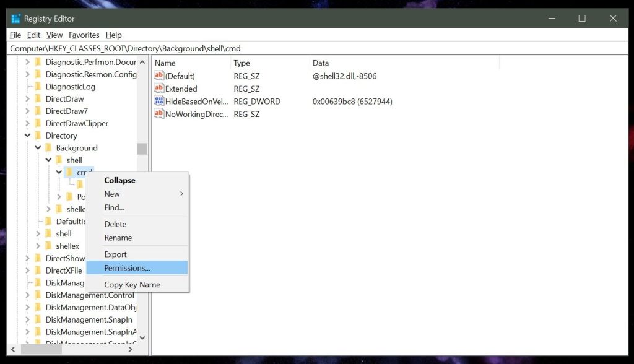Click the Extended string value icon
Screen dimensions: 634x364
(159, 88)
